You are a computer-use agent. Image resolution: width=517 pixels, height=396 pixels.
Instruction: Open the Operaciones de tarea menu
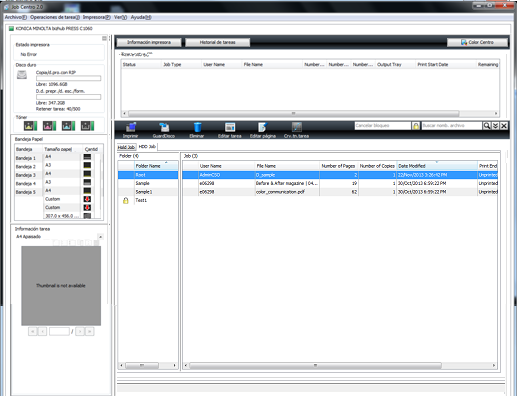[x=55, y=17]
